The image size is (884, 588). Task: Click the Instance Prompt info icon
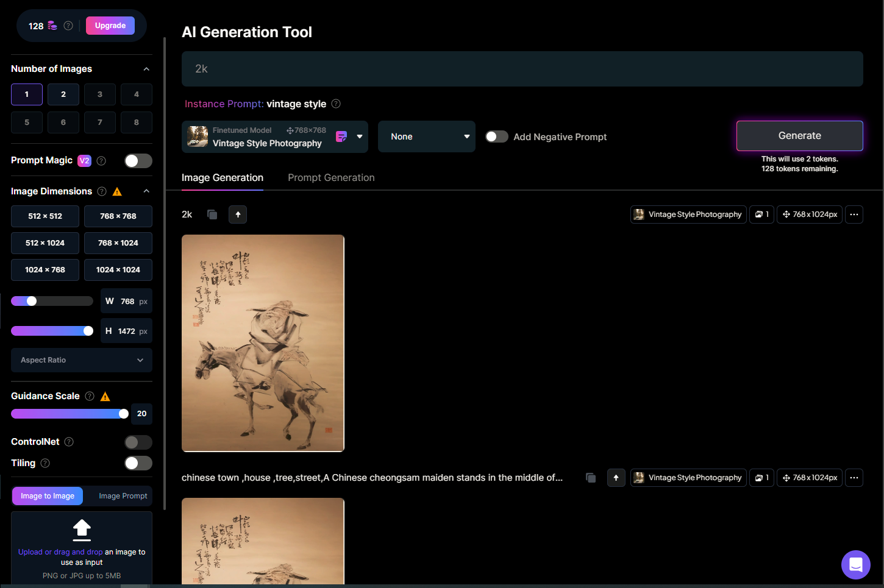coord(336,104)
